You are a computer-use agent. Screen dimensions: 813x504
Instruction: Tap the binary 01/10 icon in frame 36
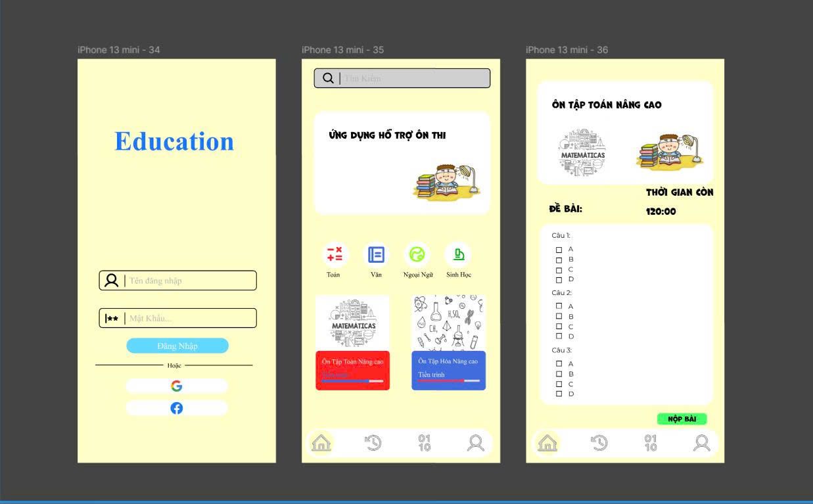[x=651, y=443]
